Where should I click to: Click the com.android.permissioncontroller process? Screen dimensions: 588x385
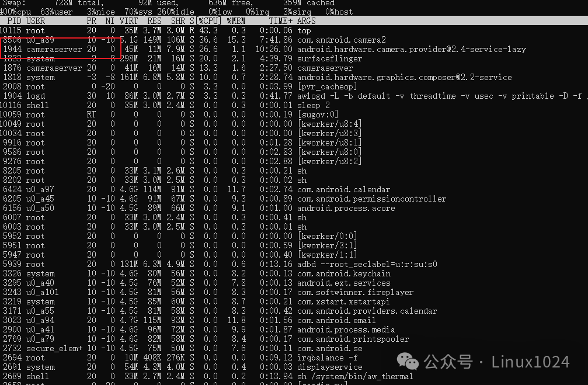click(371, 199)
